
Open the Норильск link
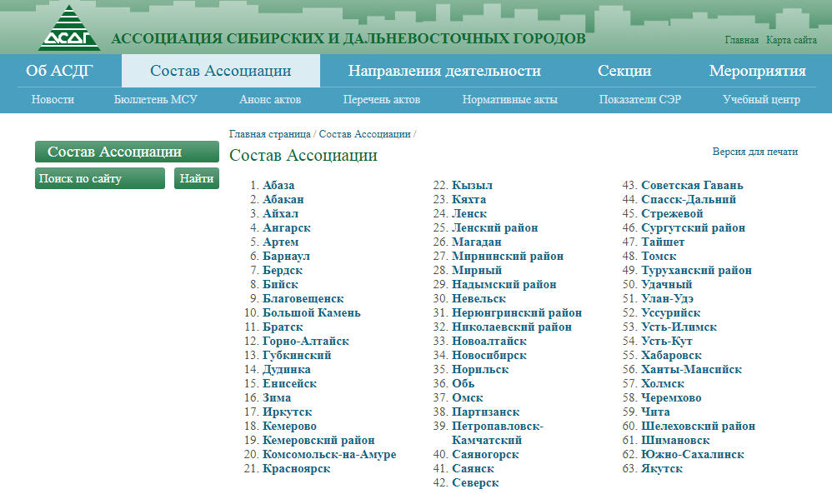click(x=480, y=369)
